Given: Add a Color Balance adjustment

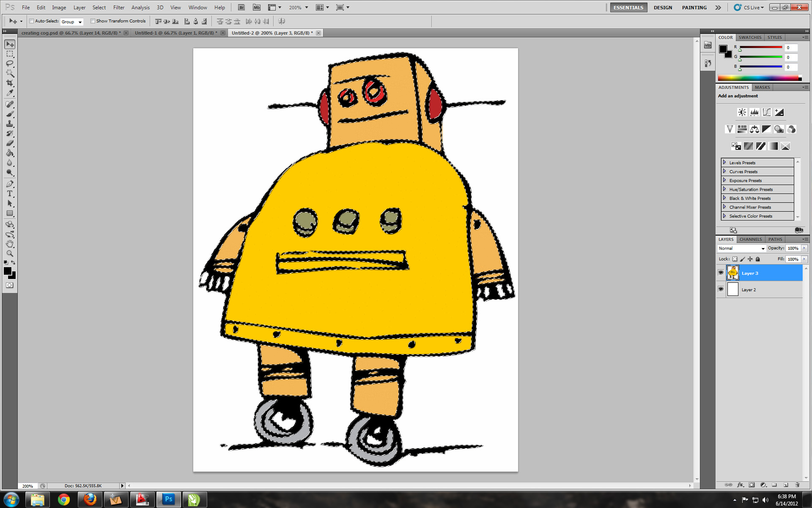Looking at the screenshot, I should click(x=754, y=129).
